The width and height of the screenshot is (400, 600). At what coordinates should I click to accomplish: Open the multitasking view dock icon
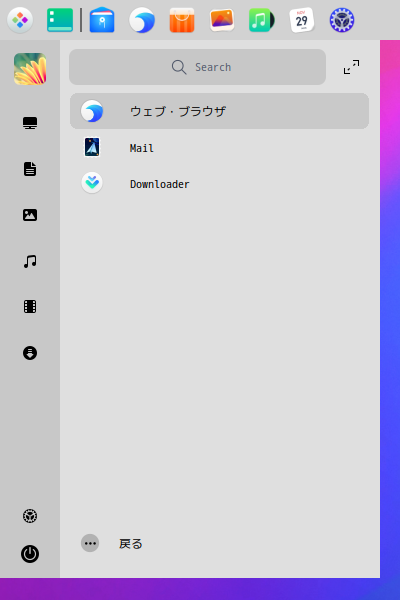coord(60,20)
